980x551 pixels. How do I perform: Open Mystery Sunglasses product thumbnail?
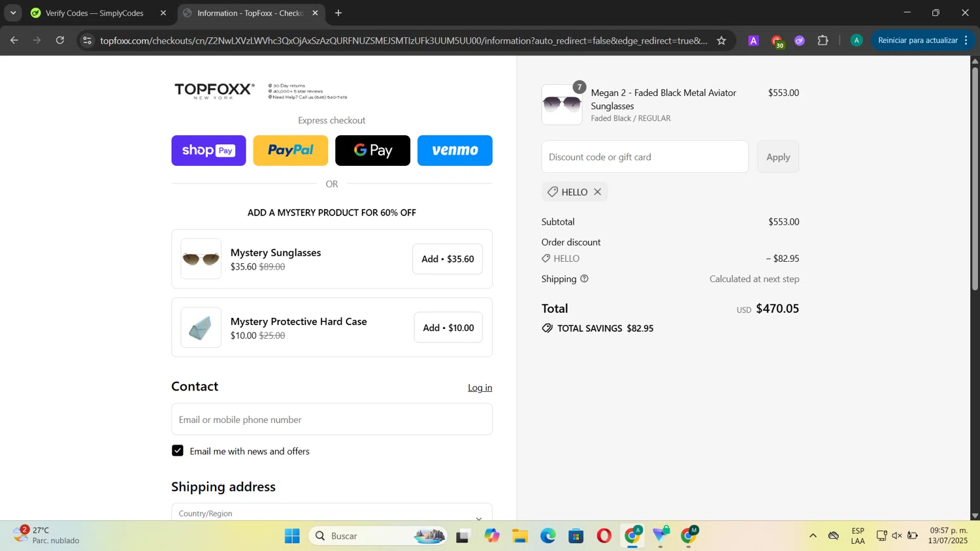[201, 259]
